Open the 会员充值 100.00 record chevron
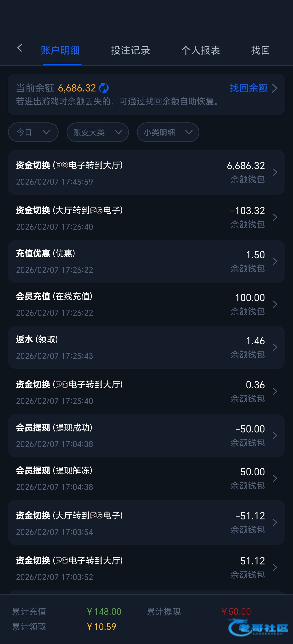Screen dimensions: 293x644 pyautogui.click(x=275, y=304)
